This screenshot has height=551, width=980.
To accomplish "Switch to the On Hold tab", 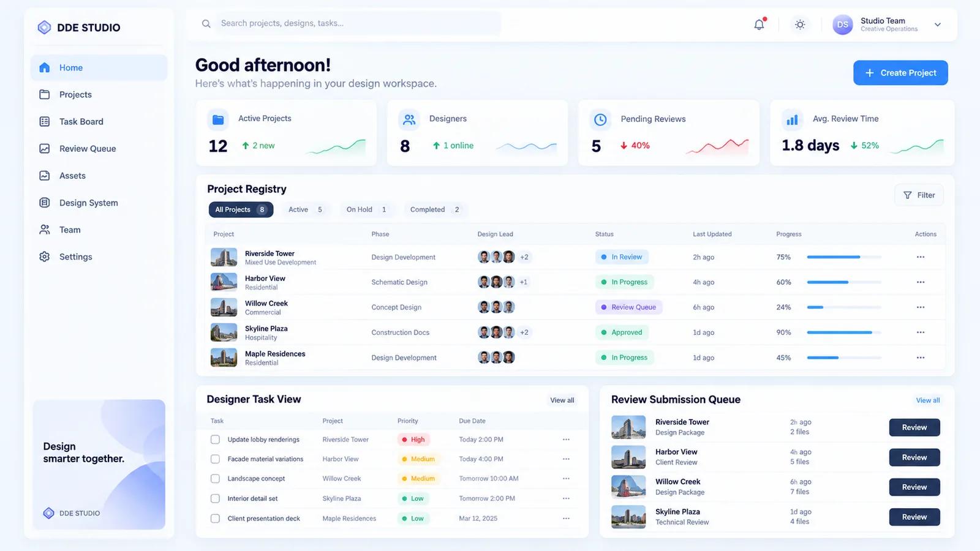I will pos(366,209).
